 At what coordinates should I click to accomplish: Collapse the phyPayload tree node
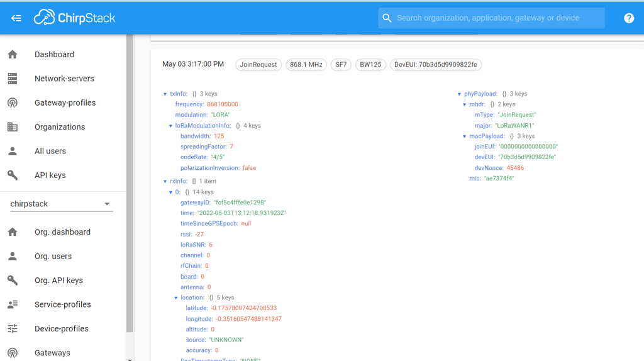[x=459, y=94]
